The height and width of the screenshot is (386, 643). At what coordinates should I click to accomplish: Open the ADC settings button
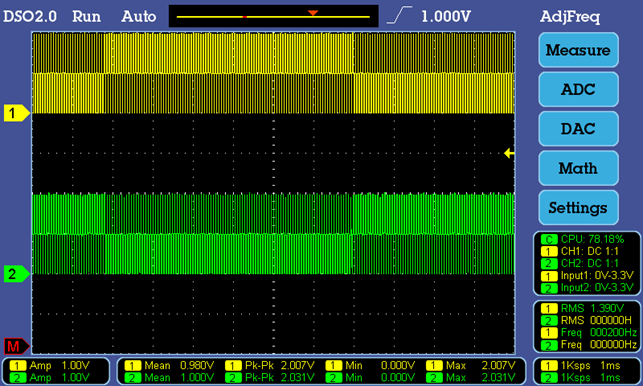(x=578, y=89)
